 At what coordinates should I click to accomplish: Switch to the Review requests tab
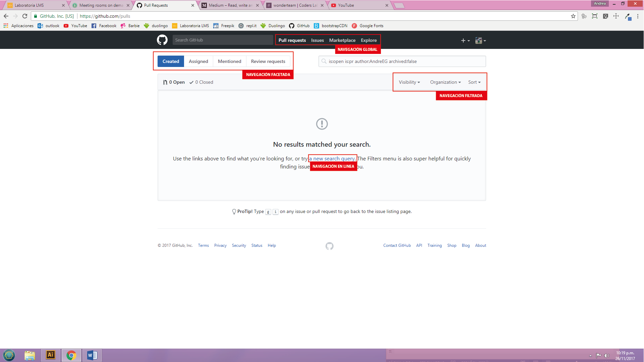coord(268,62)
